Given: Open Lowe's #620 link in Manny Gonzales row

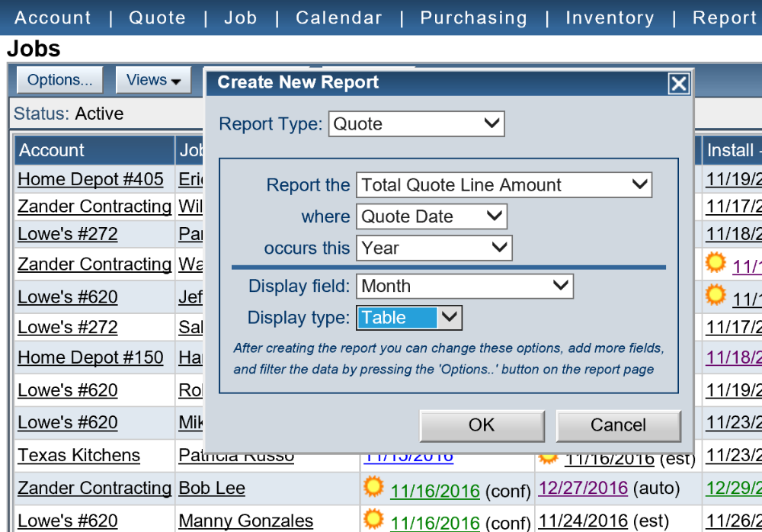Looking at the screenshot, I should [x=68, y=521].
